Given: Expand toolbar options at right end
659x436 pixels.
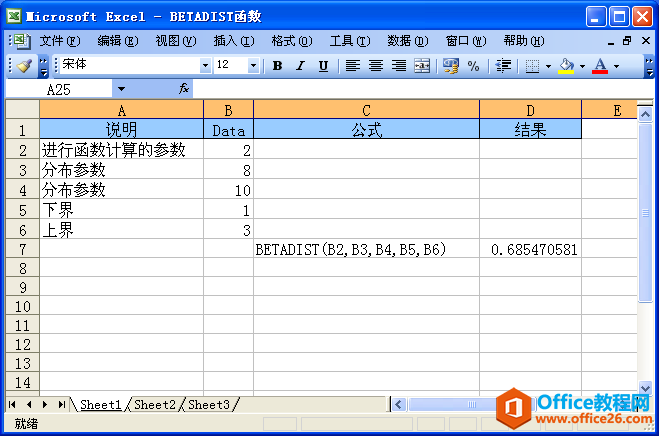Looking at the screenshot, I should [x=649, y=66].
